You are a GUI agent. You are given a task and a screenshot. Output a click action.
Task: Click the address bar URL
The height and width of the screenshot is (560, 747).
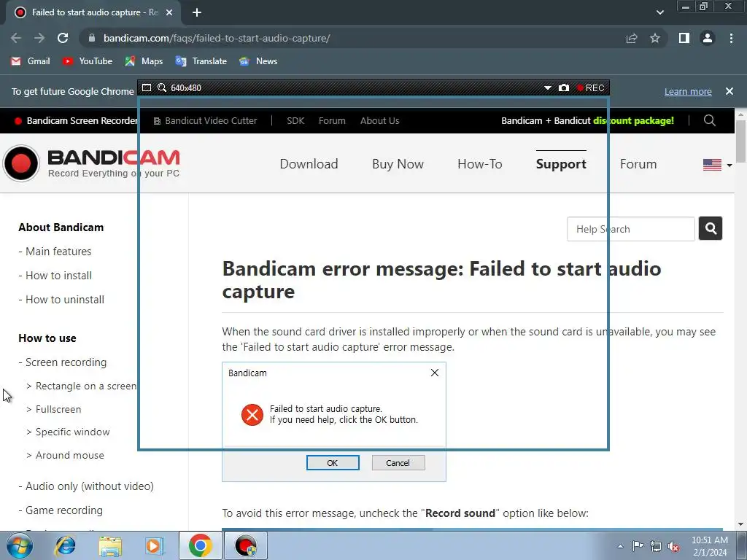click(217, 38)
